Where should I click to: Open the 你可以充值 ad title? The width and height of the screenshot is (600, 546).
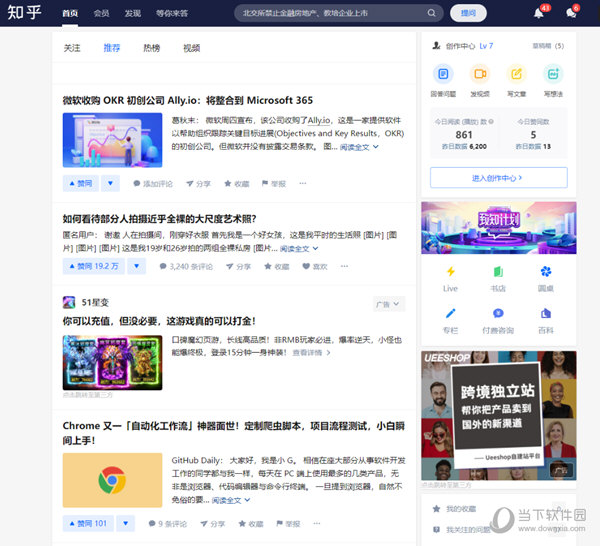(159, 321)
